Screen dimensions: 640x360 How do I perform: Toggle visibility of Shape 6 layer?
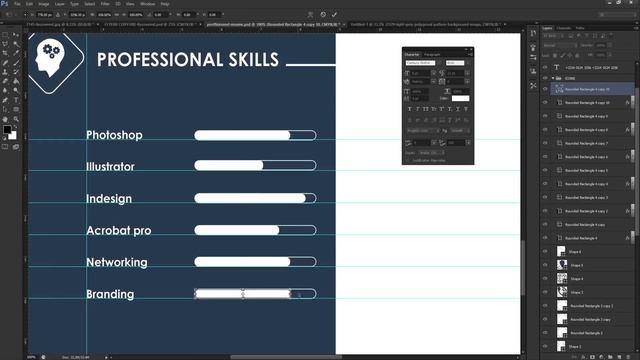coord(545,251)
